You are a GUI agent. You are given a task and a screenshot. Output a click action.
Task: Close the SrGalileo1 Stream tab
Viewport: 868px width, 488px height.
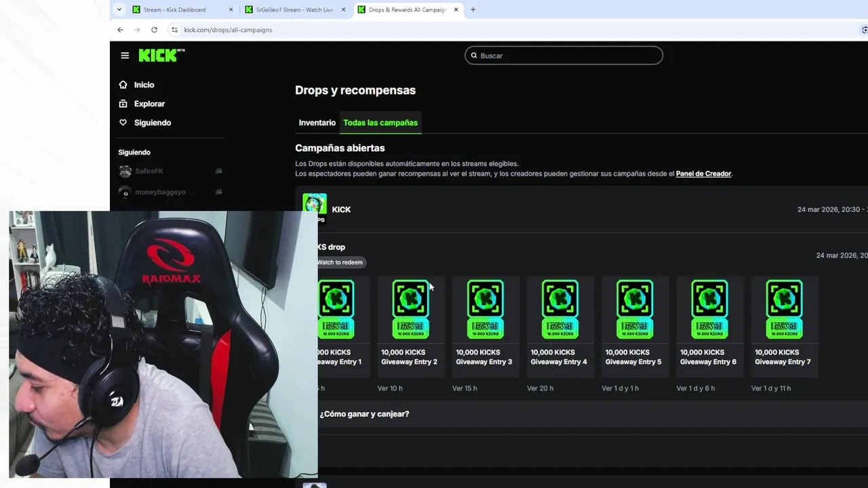pos(343,9)
